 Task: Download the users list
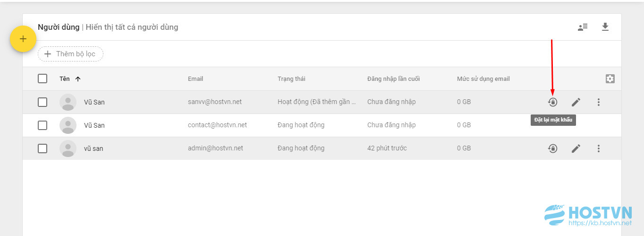click(x=605, y=27)
